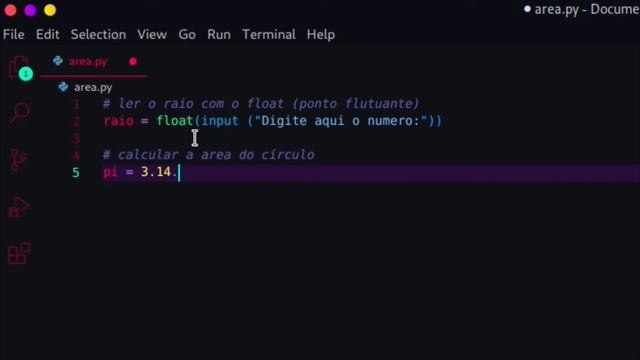Open the Source Control view icon
This screenshot has height=360, width=640.
click(x=18, y=160)
